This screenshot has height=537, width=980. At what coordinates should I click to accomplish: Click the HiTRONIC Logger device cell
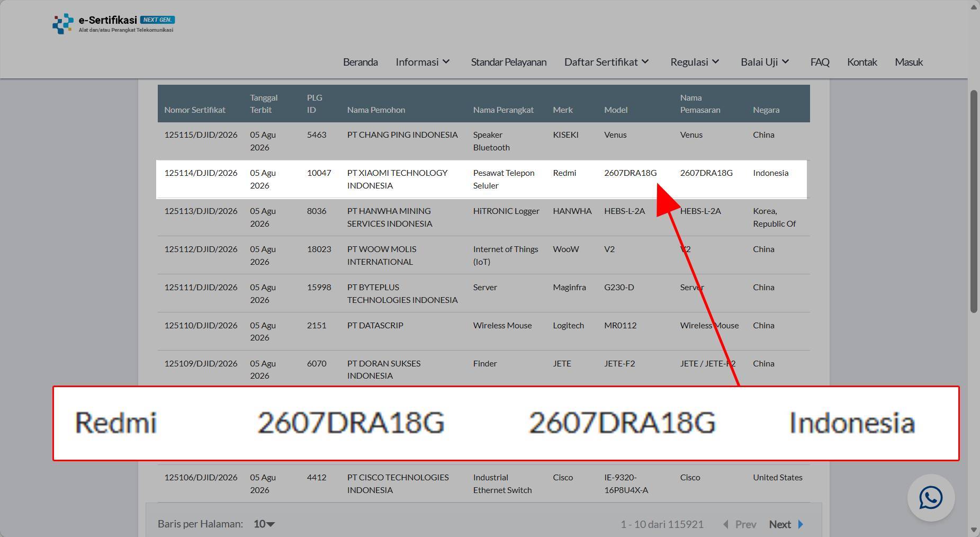506,211
